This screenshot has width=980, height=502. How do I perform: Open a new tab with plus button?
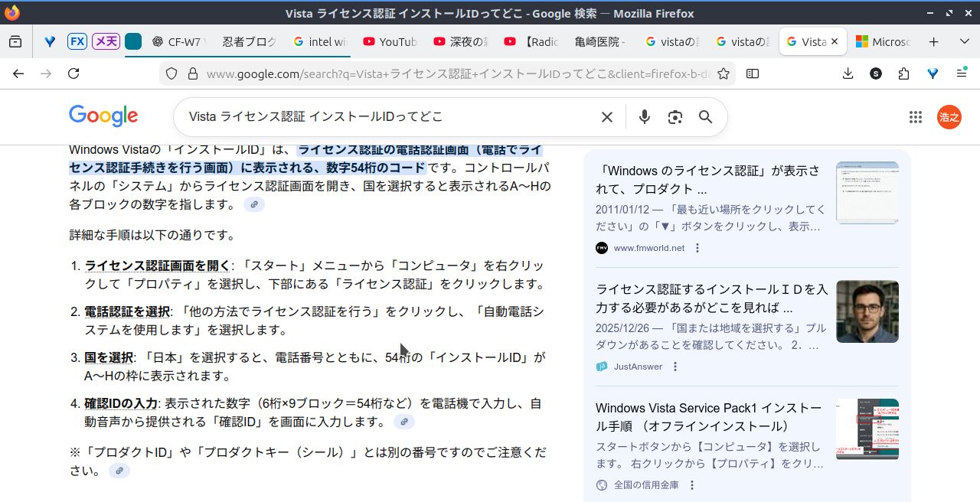click(933, 42)
